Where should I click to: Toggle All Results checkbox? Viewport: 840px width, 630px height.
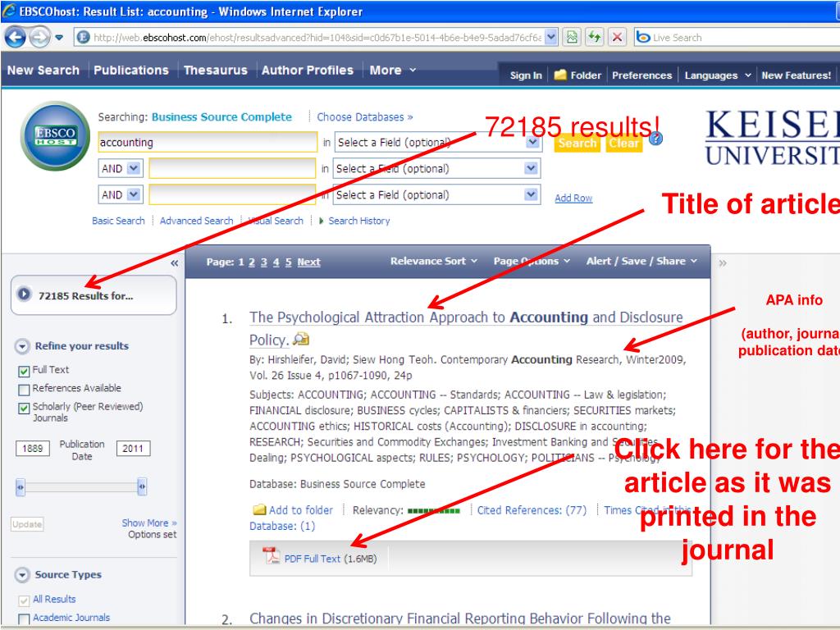tap(24, 600)
